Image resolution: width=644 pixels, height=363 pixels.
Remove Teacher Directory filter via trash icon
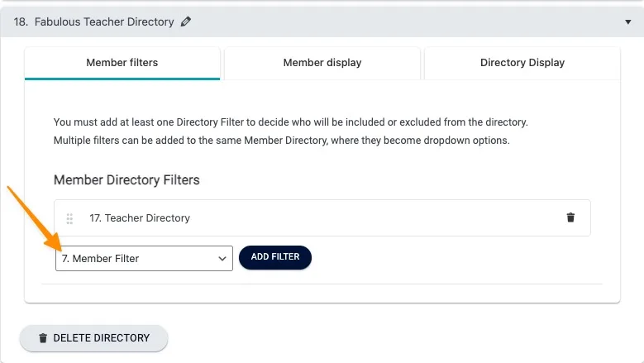point(570,217)
